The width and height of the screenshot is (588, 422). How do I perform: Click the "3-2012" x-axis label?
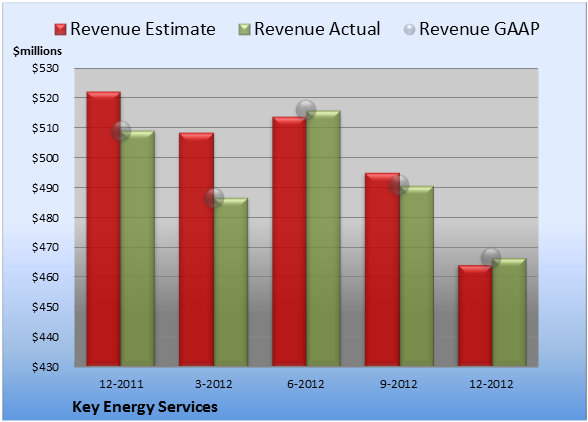[x=214, y=384]
